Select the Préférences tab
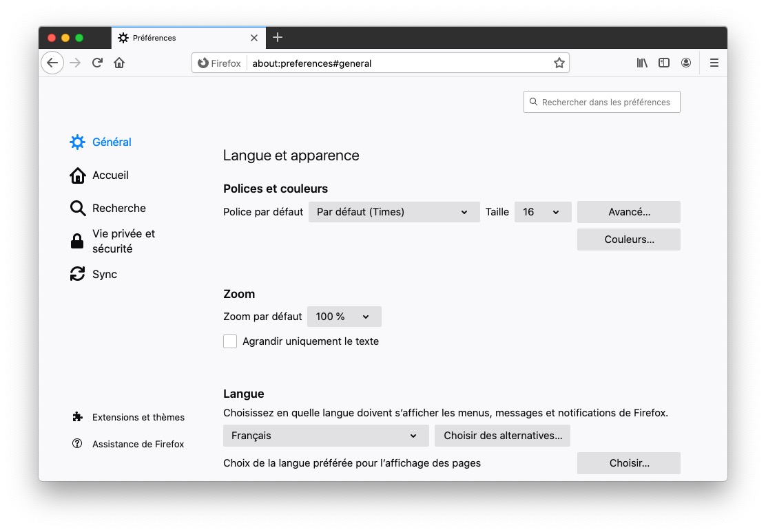 point(189,38)
